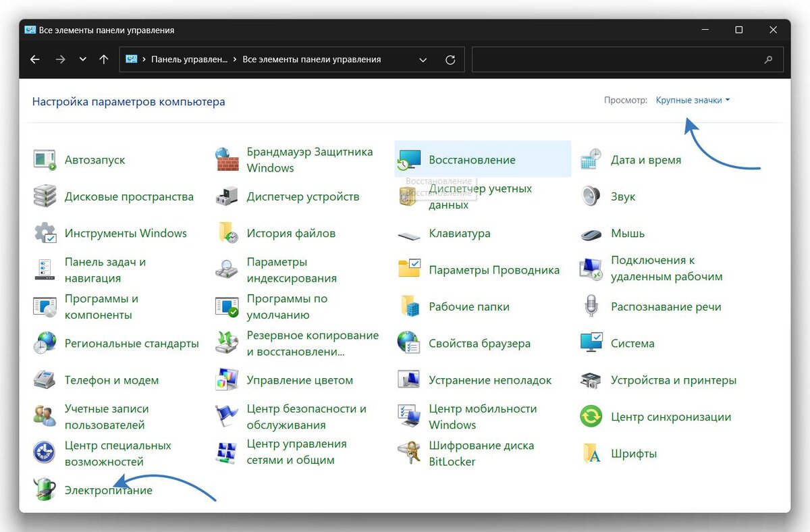Click the Восстановление monitor icon
Image resolution: width=810 pixels, height=532 pixels.
409,160
